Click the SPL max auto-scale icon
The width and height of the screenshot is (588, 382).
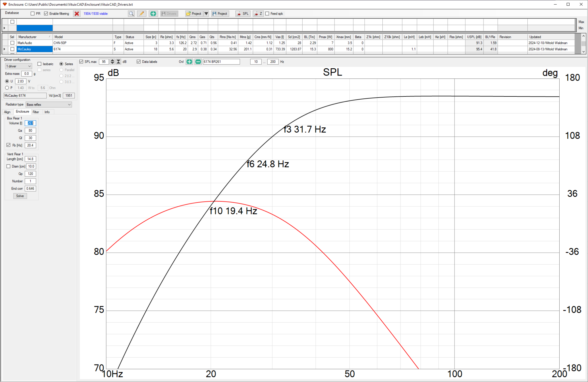(118, 62)
